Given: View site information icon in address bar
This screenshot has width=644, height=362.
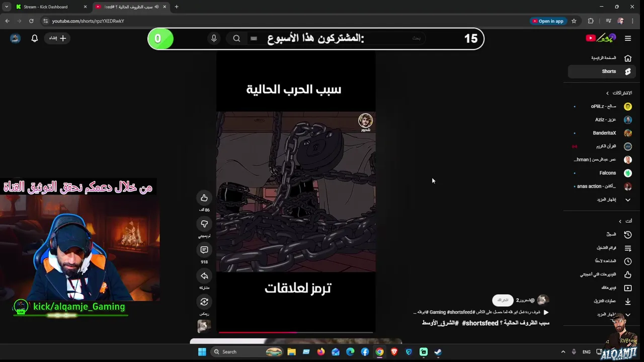Looking at the screenshot, I should click(x=45, y=21).
